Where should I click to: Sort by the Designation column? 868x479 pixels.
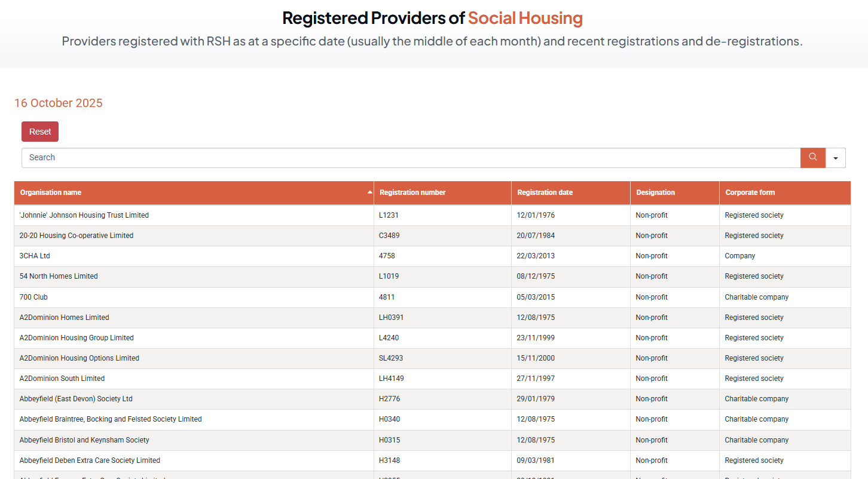click(655, 193)
